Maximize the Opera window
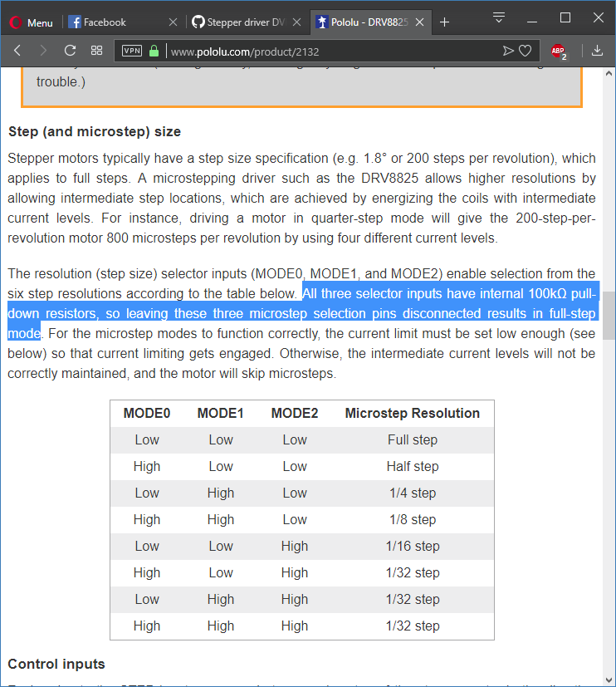Image resolution: width=616 pixels, height=687 pixels. tap(565, 18)
